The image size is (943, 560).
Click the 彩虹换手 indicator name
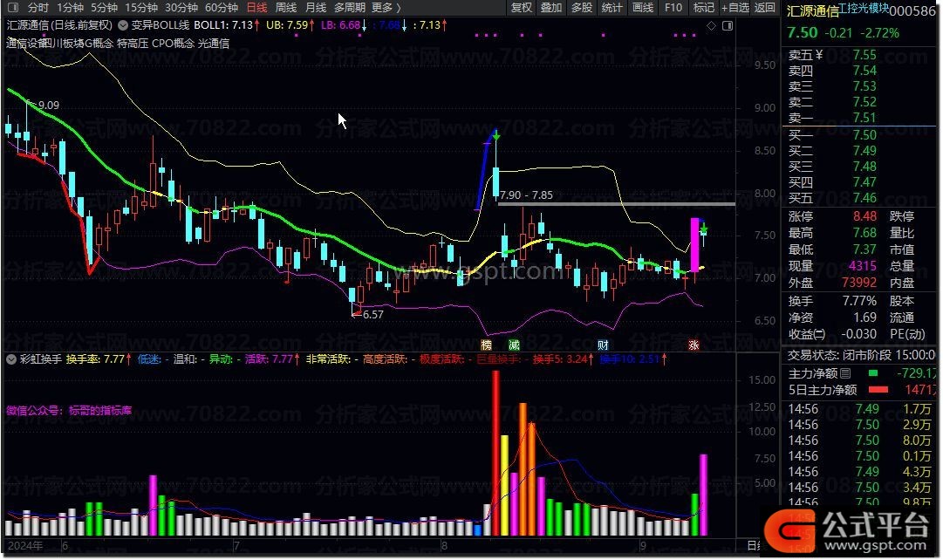[x=41, y=359]
